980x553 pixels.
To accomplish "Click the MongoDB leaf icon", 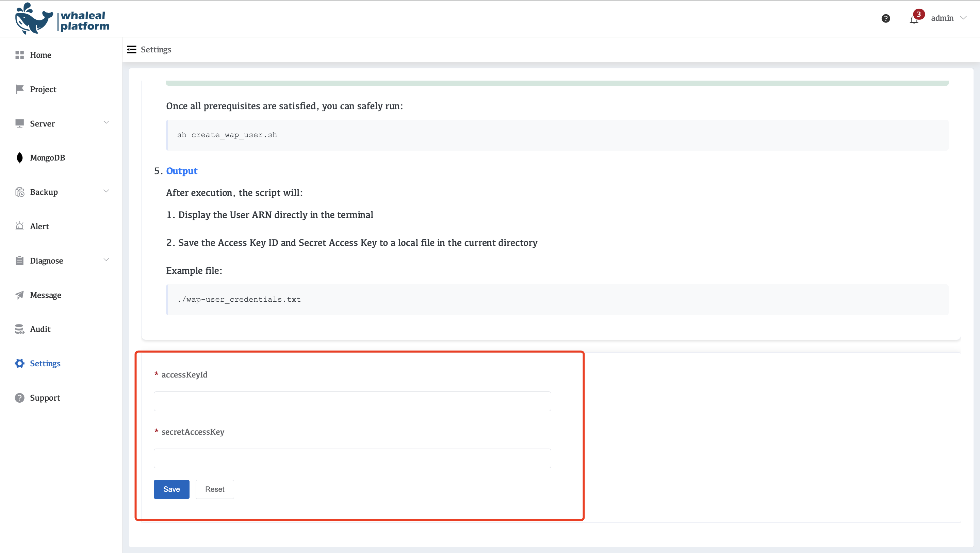I will point(19,158).
